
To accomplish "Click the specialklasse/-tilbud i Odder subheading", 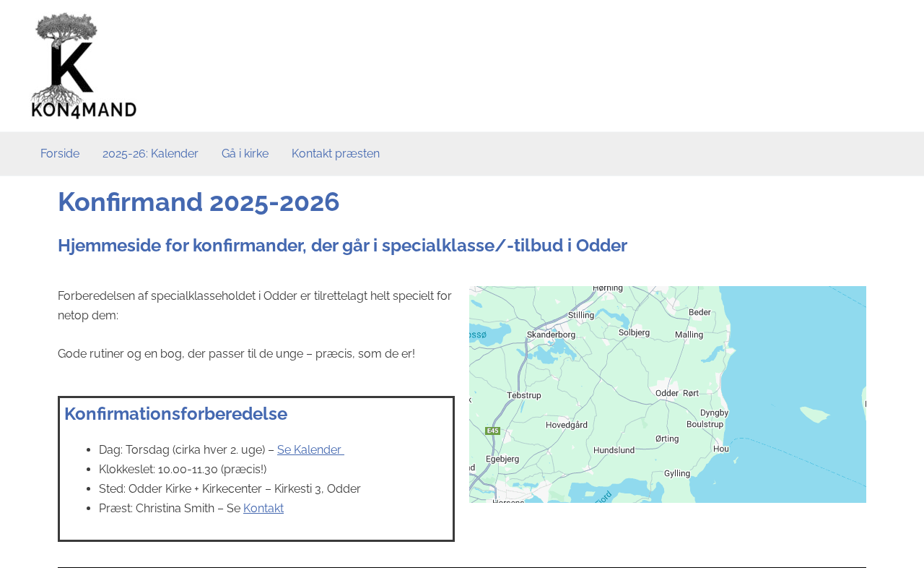I will click(x=342, y=246).
